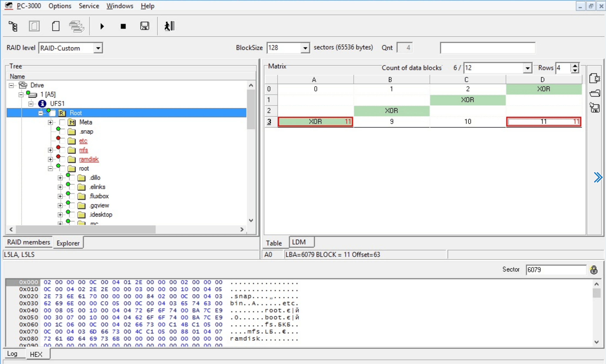Click the hex view scroll down arrow
This screenshot has width=606, height=364.
tap(597, 342)
